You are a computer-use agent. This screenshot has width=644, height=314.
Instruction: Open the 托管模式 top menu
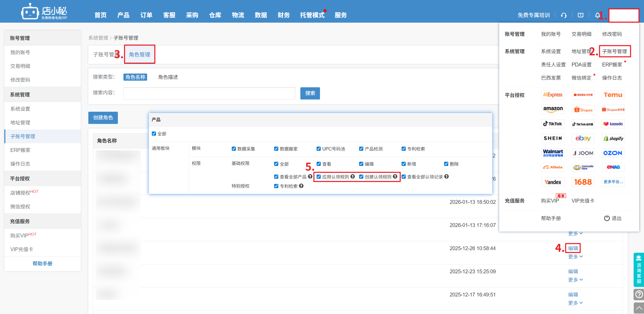pyautogui.click(x=312, y=15)
